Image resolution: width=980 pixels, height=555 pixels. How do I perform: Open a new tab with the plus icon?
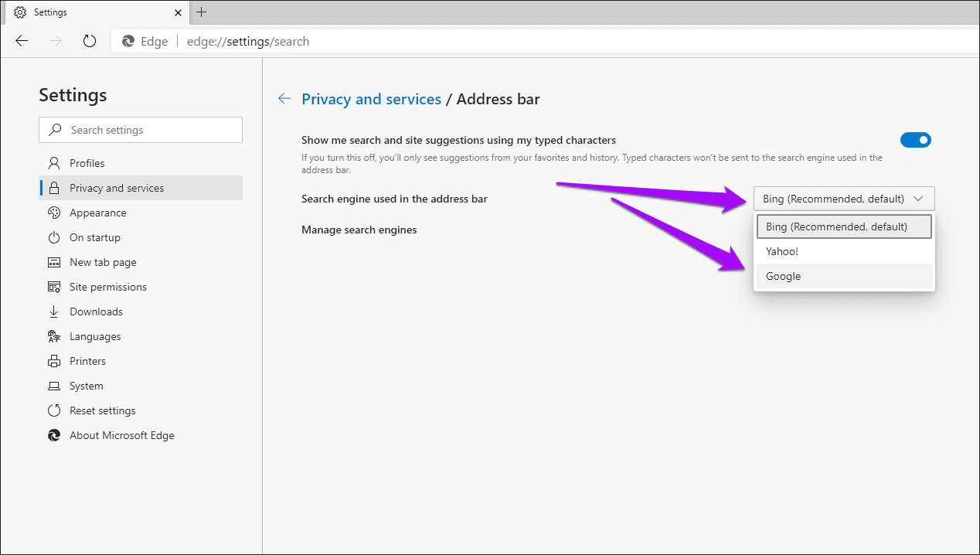[202, 12]
